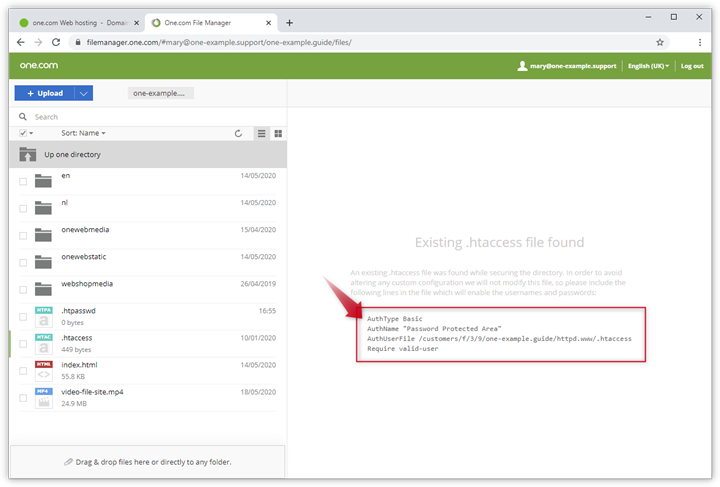
Task: Click the Up one directory folder icon
Action: tap(28, 154)
